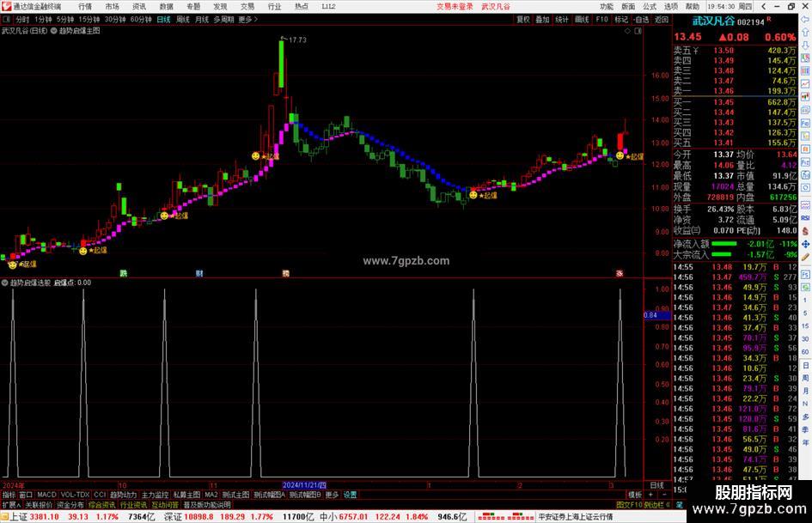Click 标记 mark button

(621, 19)
